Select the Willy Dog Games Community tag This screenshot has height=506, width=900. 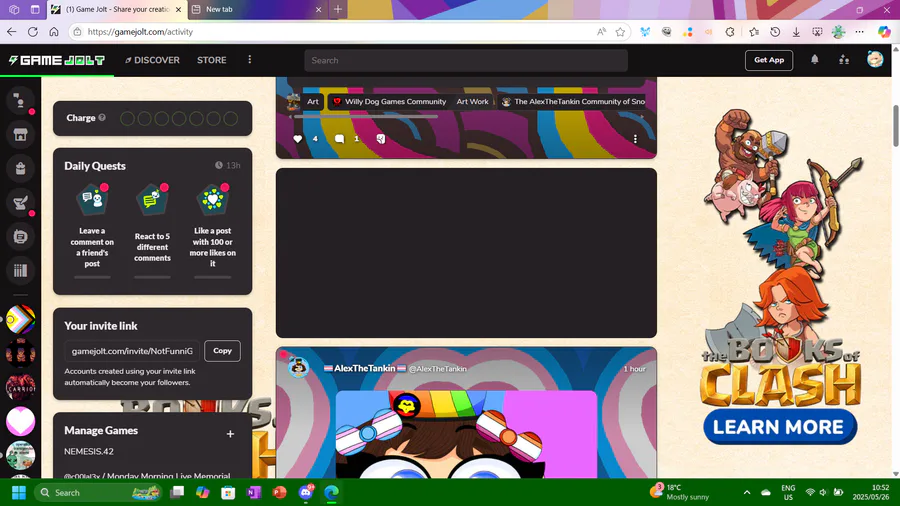tap(390, 102)
